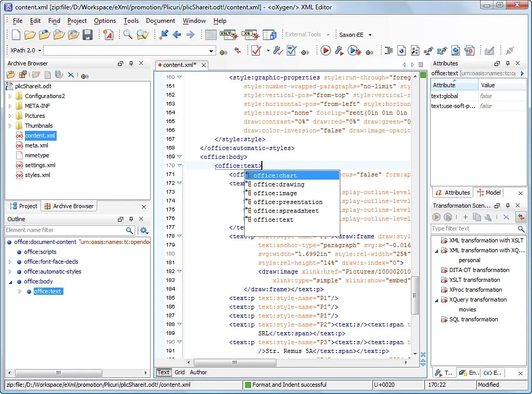This screenshot has height=394, width=532.
Task: Open the Saxon-EE engine dropdown
Action: click(370, 35)
